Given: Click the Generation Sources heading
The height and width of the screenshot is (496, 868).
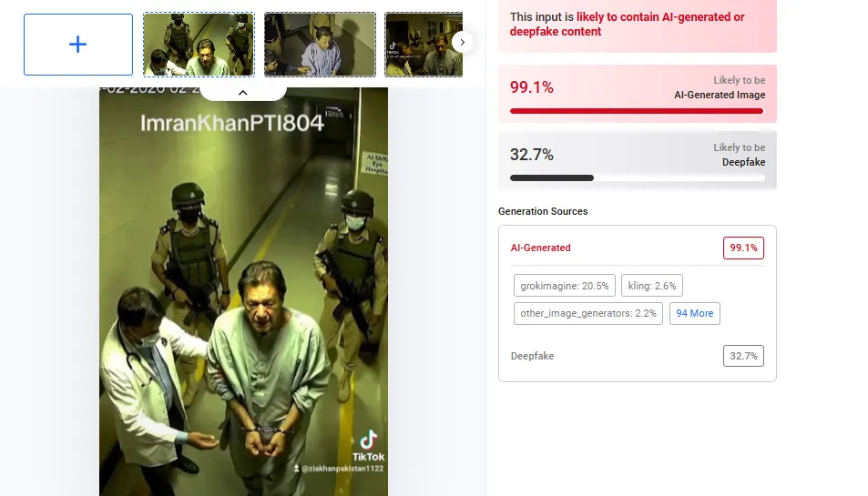Looking at the screenshot, I should click(543, 211).
